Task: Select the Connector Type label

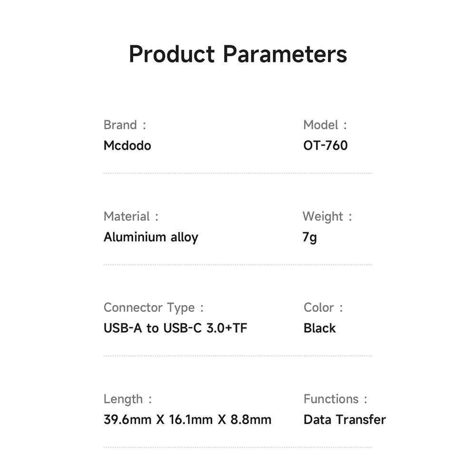Action: click(x=153, y=308)
